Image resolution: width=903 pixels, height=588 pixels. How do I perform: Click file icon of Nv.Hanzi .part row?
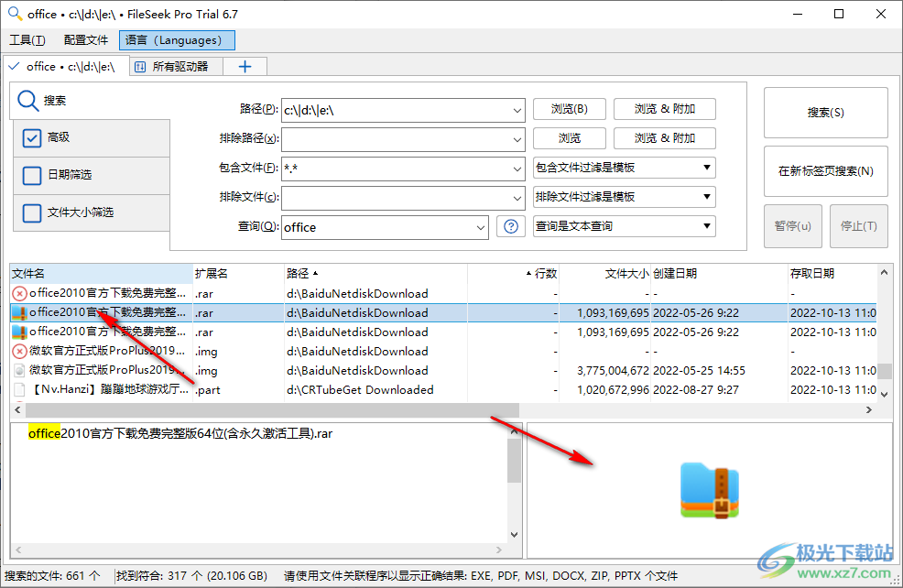tap(19, 389)
